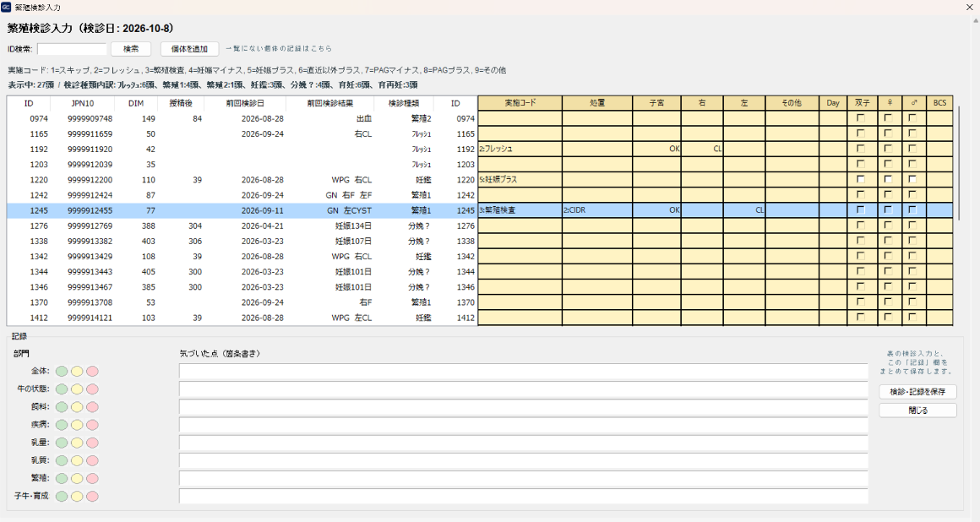The image size is (980, 522).
Task: Choose the green circle for 疾病
Action: 61,425
